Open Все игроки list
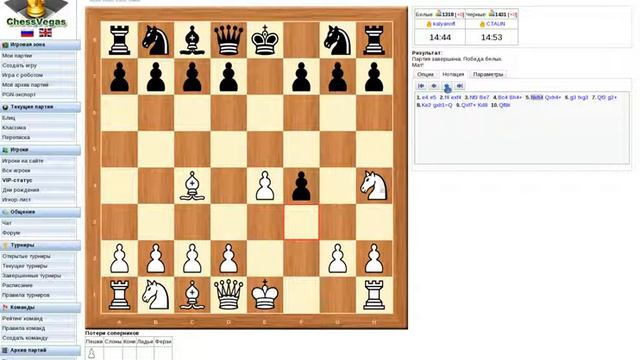The width and height of the screenshot is (640, 360). tap(16, 171)
